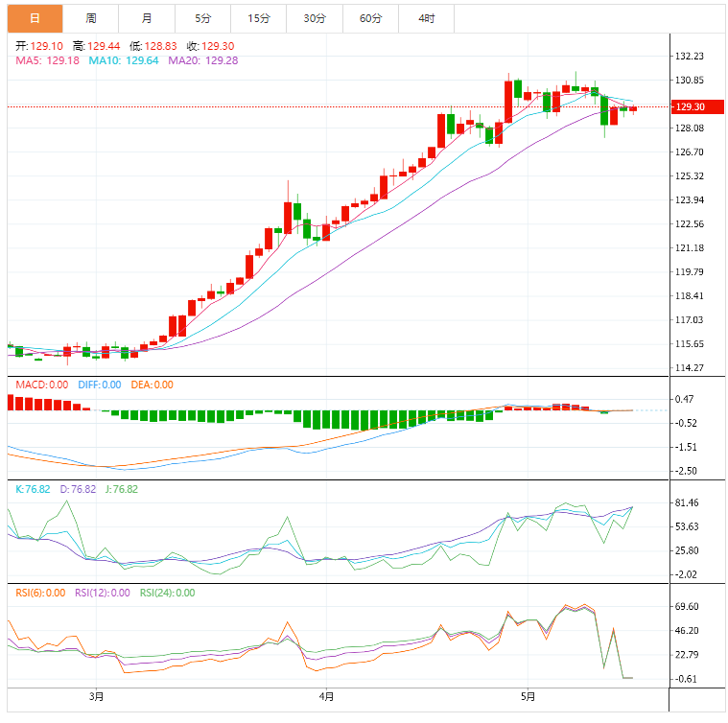Screen dimensions: 728x723
Task: Click the 114.27 price axis label
Action: click(x=689, y=368)
